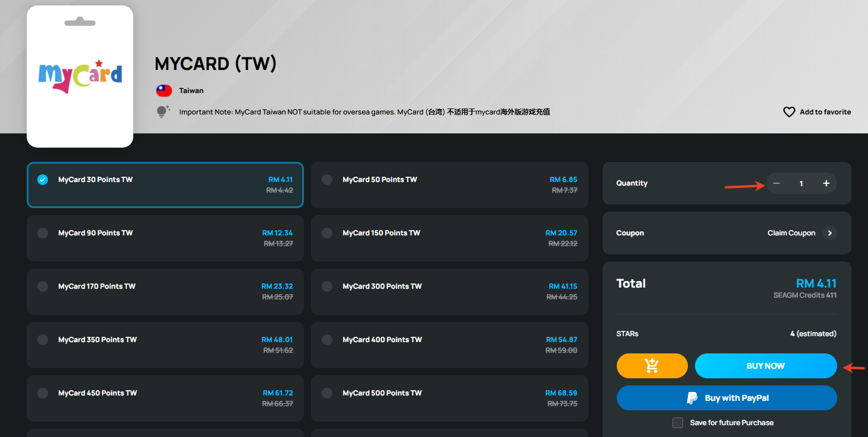The height and width of the screenshot is (437, 868).
Task: Click the RM 12.34 price text
Action: click(x=277, y=233)
